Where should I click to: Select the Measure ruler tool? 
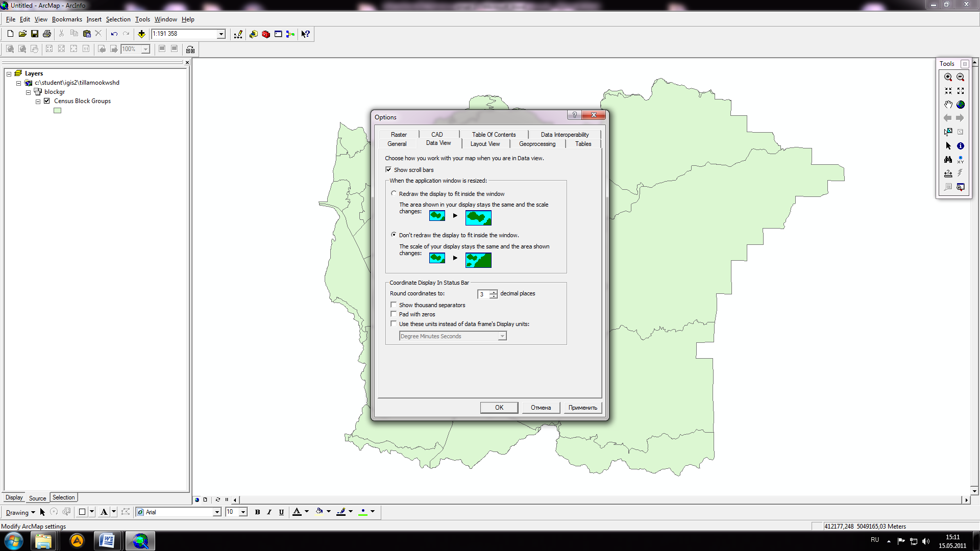coord(948,173)
